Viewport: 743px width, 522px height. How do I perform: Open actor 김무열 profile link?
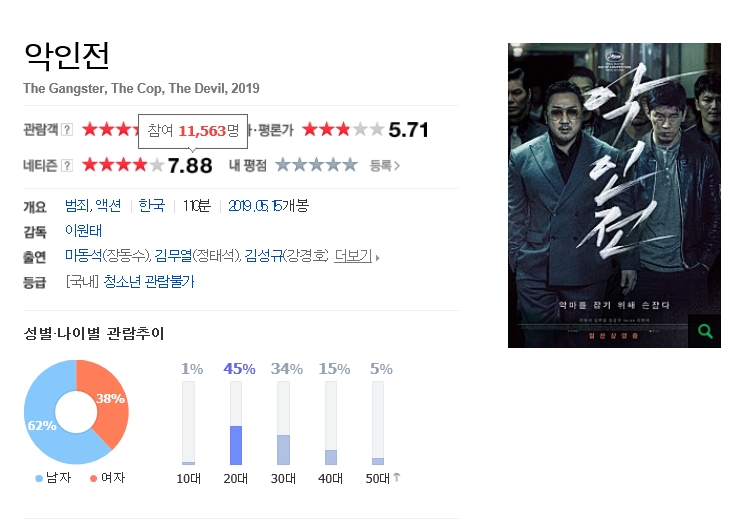point(174,256)
